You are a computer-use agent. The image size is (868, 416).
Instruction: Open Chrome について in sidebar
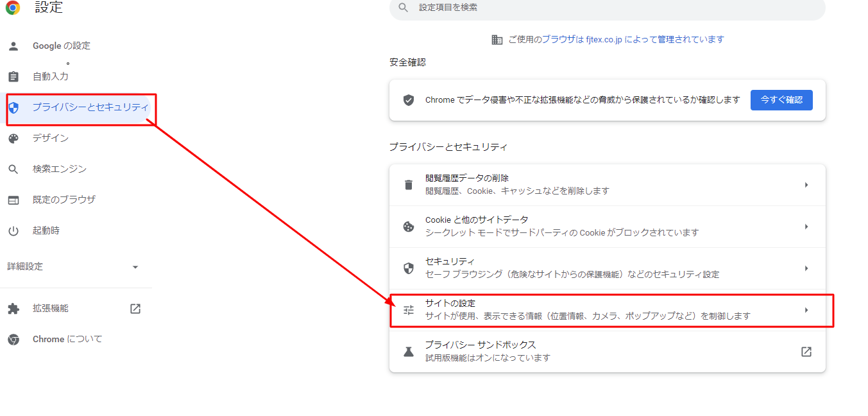pos(67,340)
